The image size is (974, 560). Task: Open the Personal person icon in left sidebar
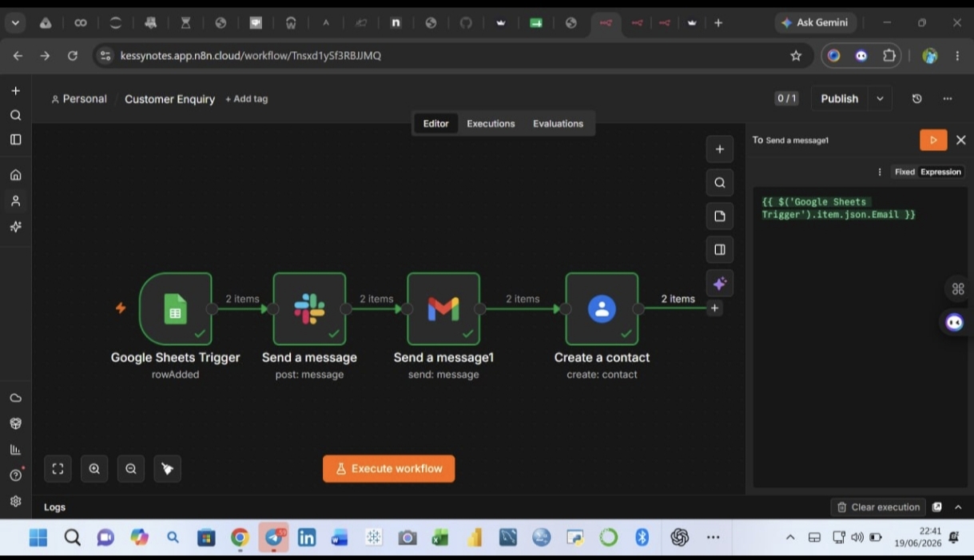pos(15,201)
